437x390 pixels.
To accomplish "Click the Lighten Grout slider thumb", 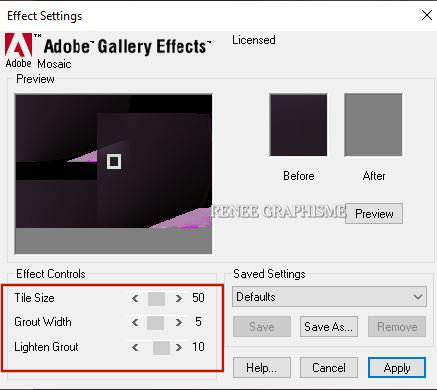I will [161, 348].
